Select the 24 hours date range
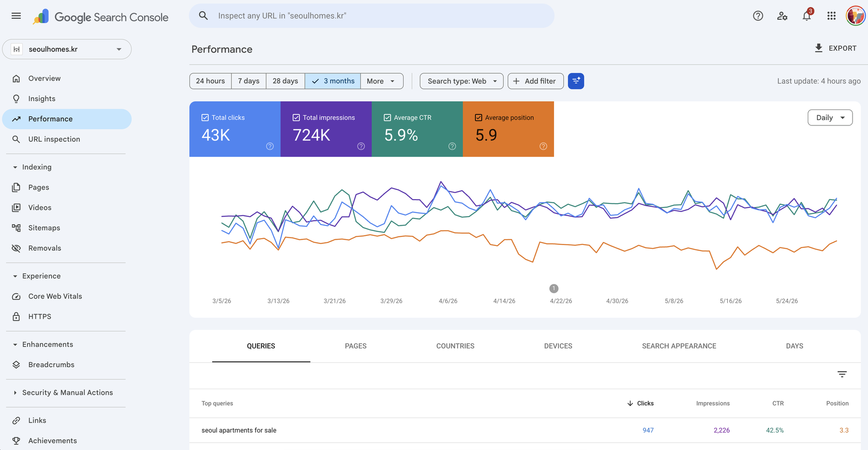 coord(210,81)
